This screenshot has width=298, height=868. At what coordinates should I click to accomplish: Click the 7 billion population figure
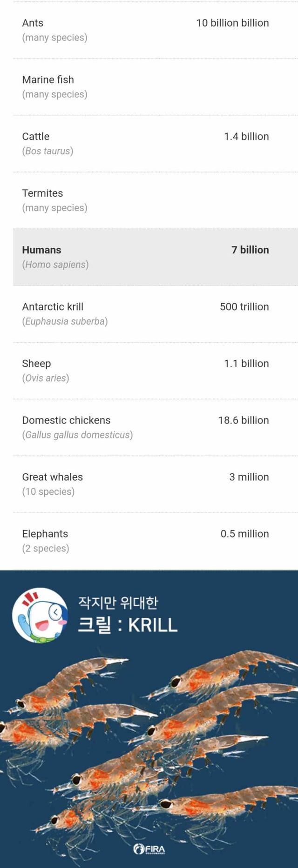(250, 250)
